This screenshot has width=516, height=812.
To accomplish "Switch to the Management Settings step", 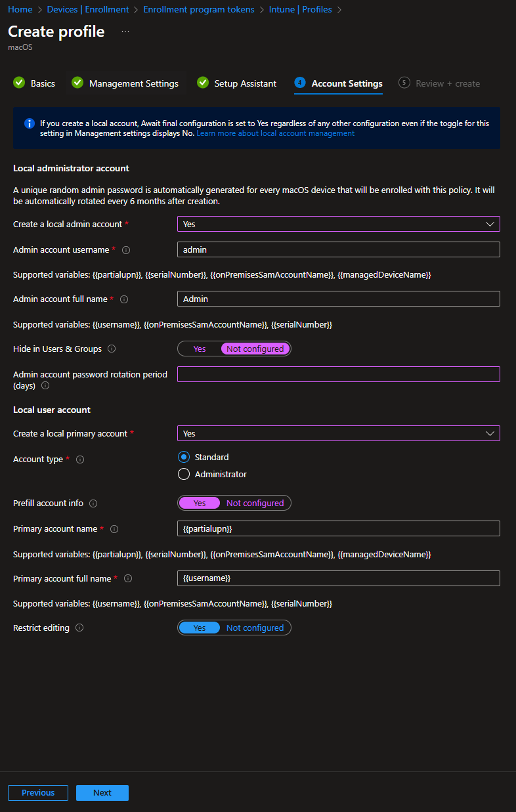I will click(133, 83).
